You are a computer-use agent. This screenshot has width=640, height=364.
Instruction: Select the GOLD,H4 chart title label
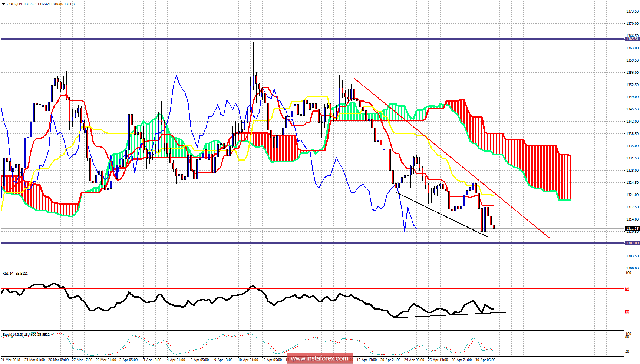15,4
